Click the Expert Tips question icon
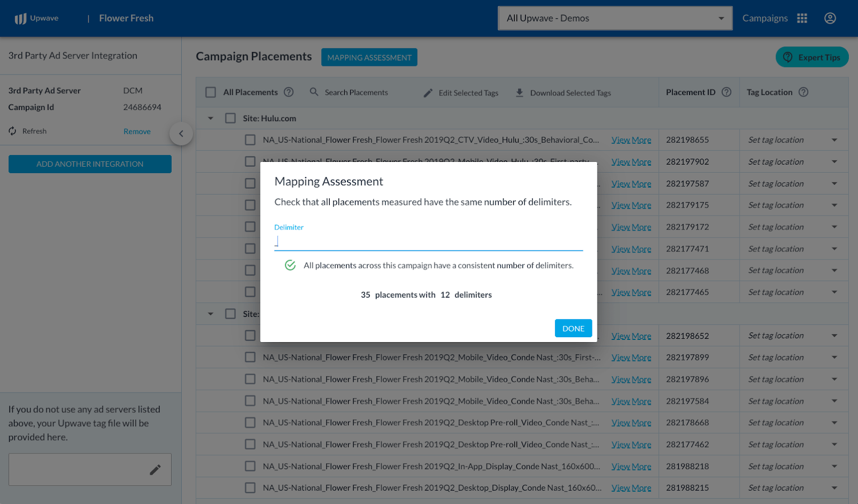 pyautogui.click(x=787, y=57)
